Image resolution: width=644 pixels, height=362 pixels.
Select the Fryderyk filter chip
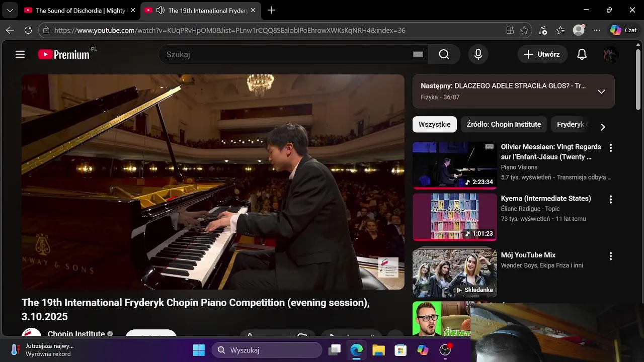[x=571, y=124]
